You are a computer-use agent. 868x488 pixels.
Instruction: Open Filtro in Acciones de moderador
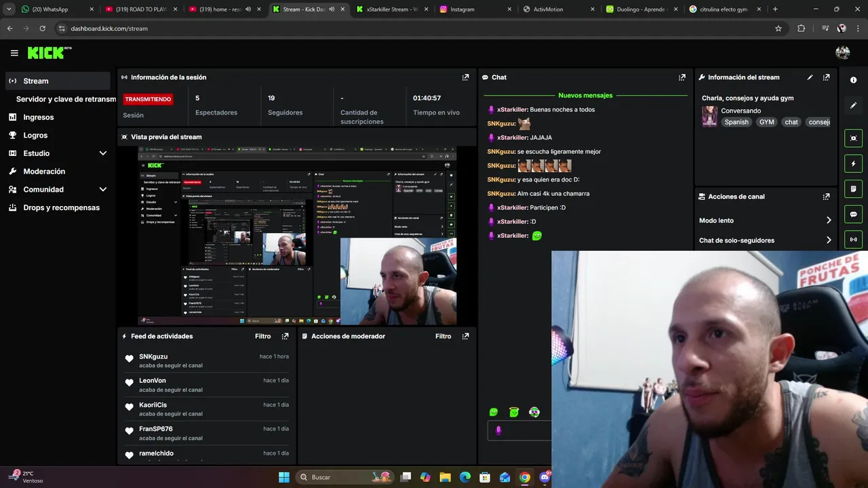click(x=443, y=336)
